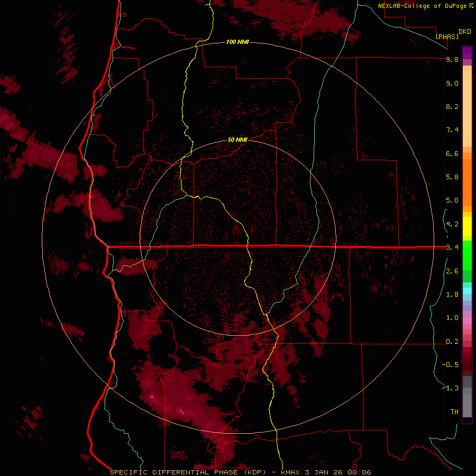Click the "TH" threshold label on the scale
Viewport: 476px width, 476px height.
[x=454, y=412]
